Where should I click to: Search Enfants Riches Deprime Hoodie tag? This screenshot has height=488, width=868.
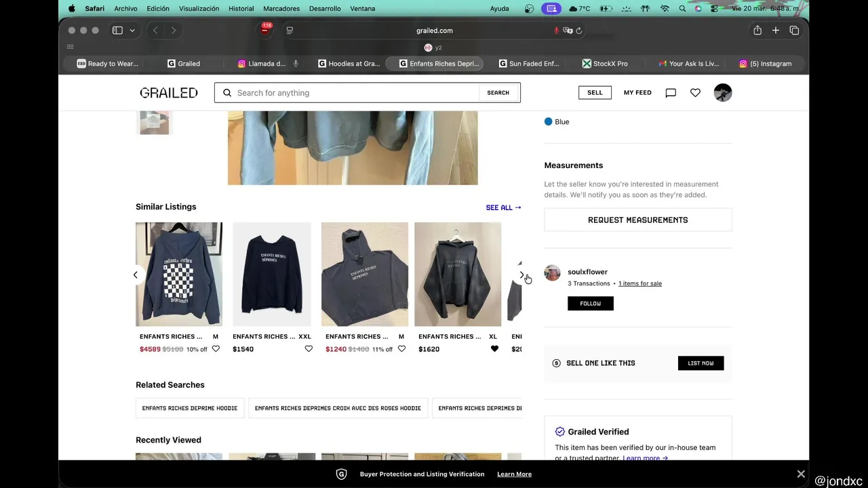pos(190,408)
